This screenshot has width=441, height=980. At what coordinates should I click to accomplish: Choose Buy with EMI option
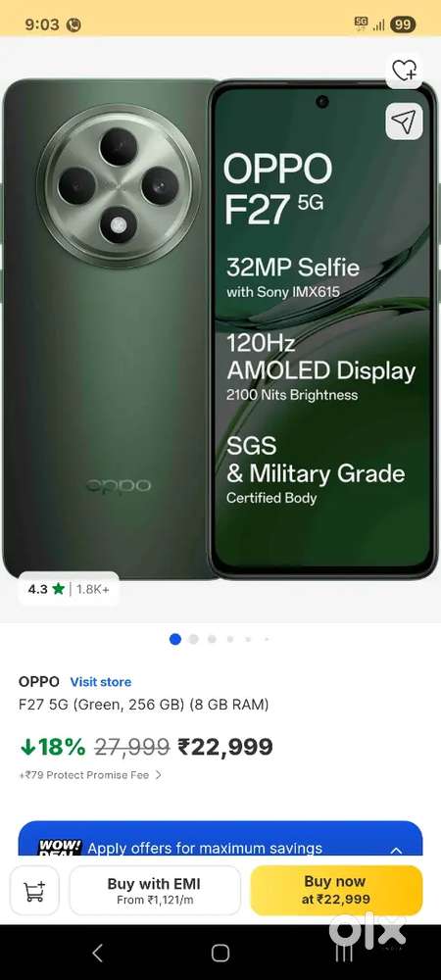pos(155,891)
